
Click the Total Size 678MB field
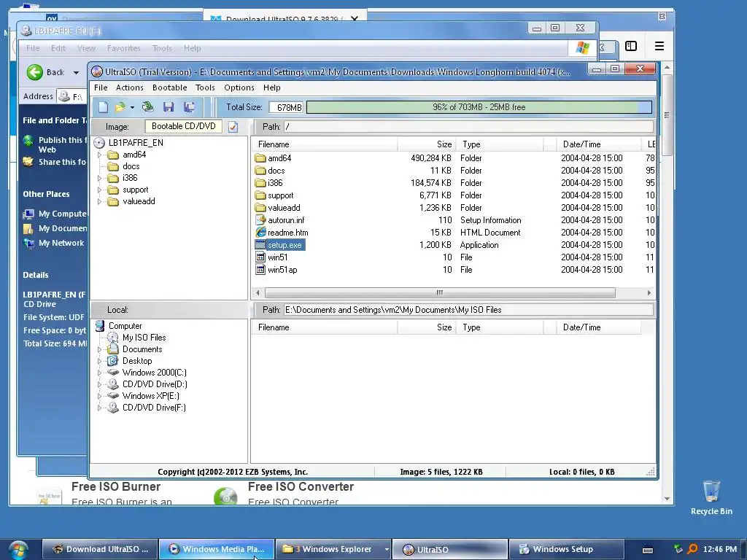[x=286, y=108]
